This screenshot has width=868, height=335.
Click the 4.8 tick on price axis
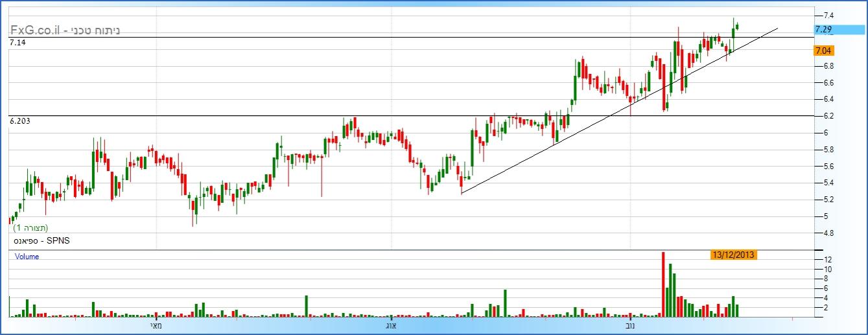tap(828, 233)
